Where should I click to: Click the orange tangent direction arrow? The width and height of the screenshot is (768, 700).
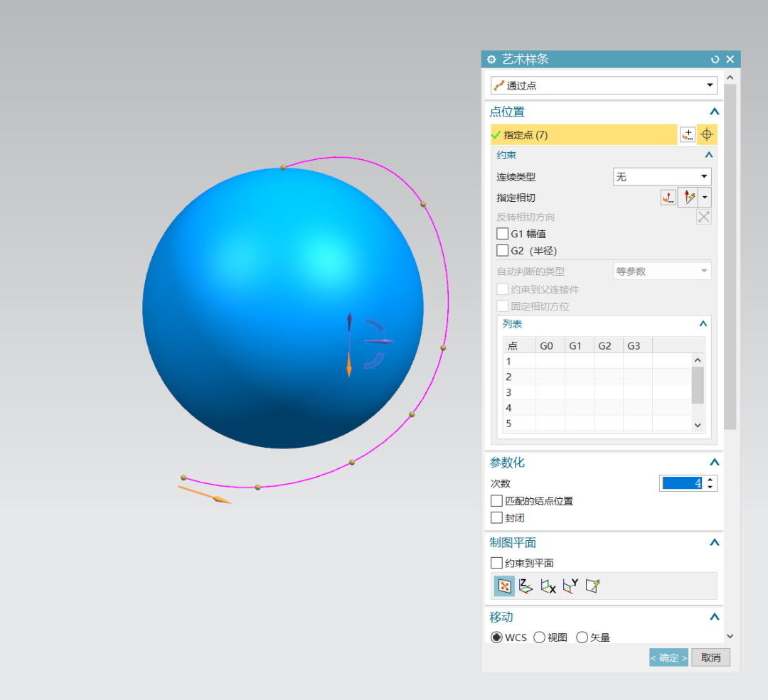click(x=205, y=495)
